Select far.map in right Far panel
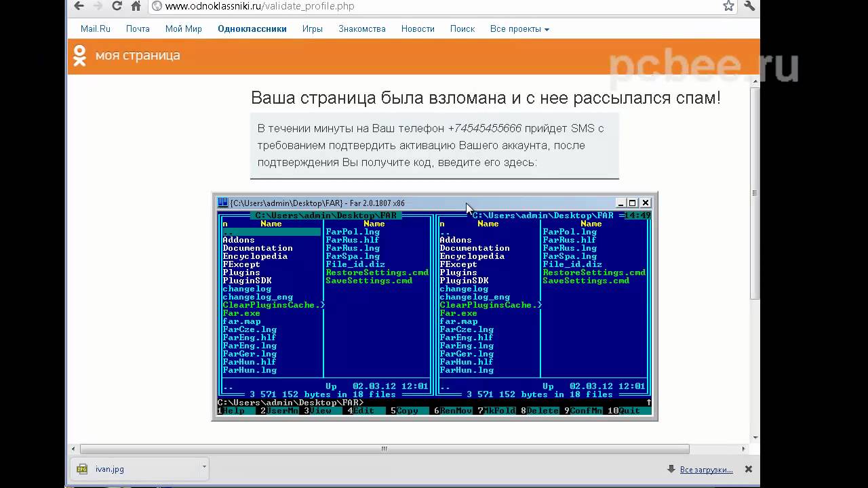Screen dimensions: 868x488 click(x=458, y=321)
